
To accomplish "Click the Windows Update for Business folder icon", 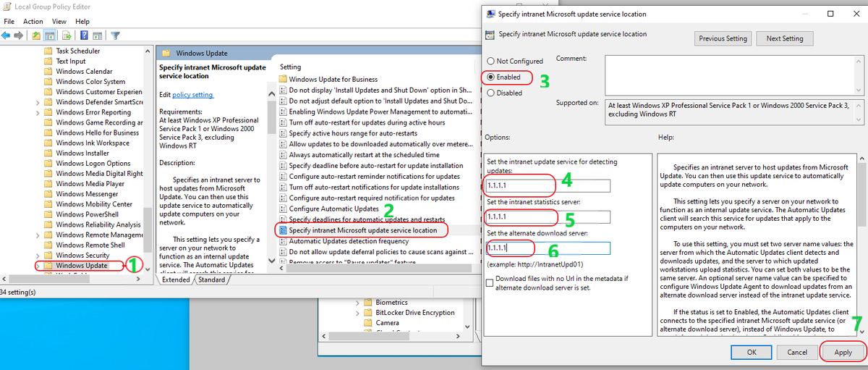I will point(283,79).
